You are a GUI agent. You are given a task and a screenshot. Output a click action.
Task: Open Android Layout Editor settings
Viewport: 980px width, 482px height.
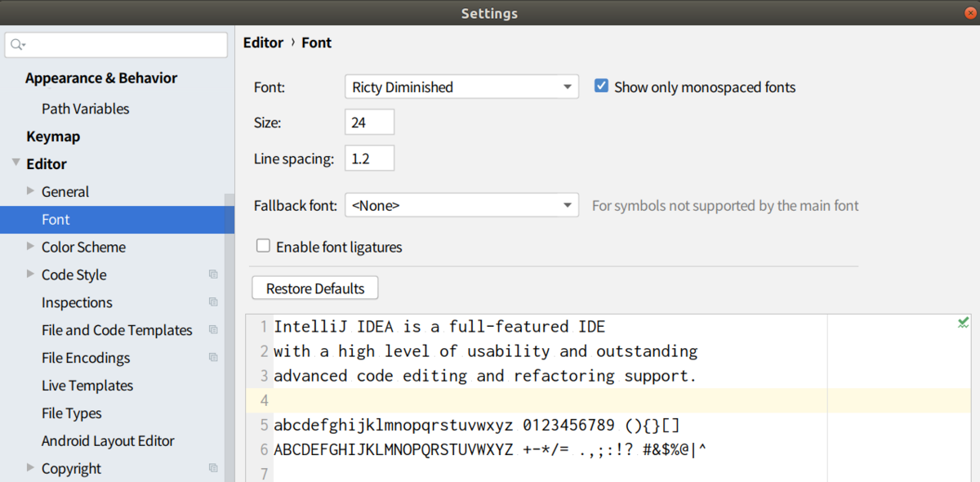(108, 441)
